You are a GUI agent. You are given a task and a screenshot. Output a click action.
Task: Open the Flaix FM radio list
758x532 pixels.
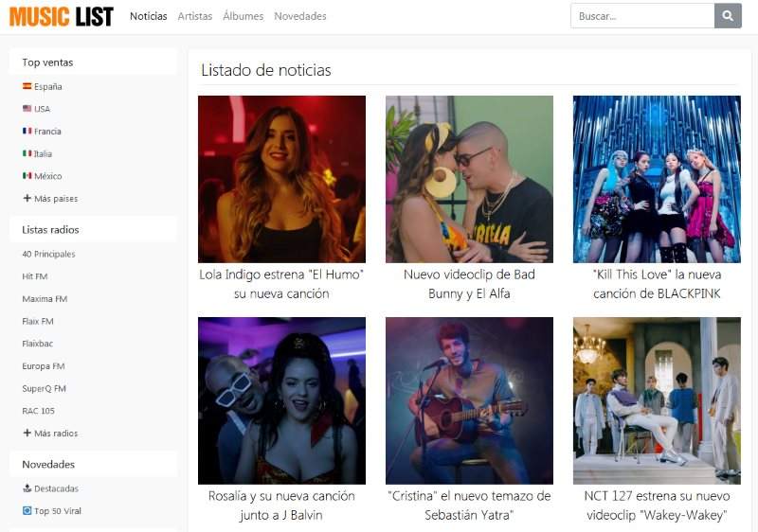pos(38,321)
